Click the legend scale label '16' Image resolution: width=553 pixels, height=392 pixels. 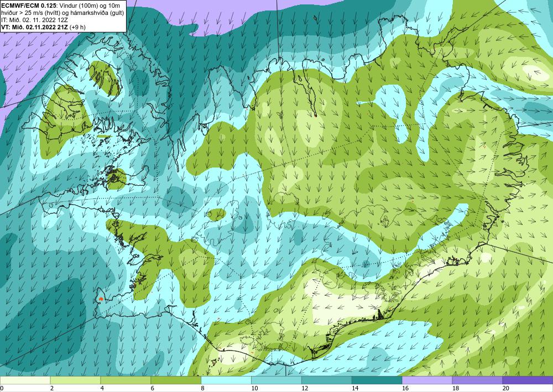pyautogui.click(x=405, y=388)
